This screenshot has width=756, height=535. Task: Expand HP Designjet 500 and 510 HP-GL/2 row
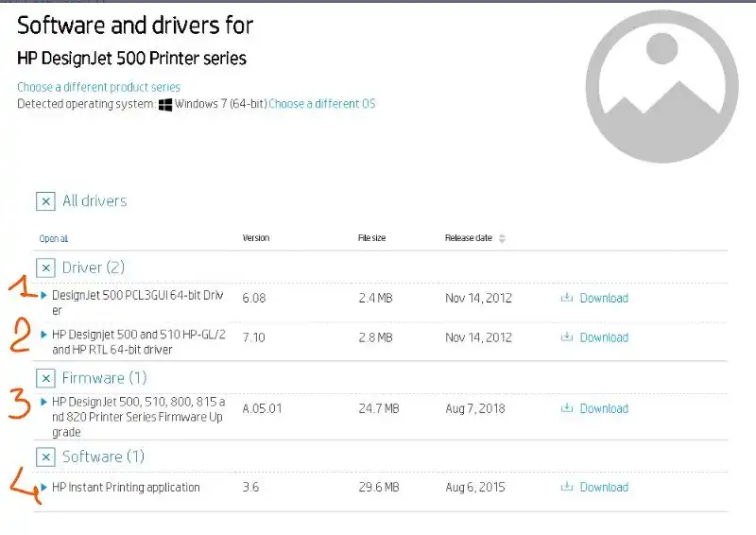pyautogui.click(x=44, y=335)
